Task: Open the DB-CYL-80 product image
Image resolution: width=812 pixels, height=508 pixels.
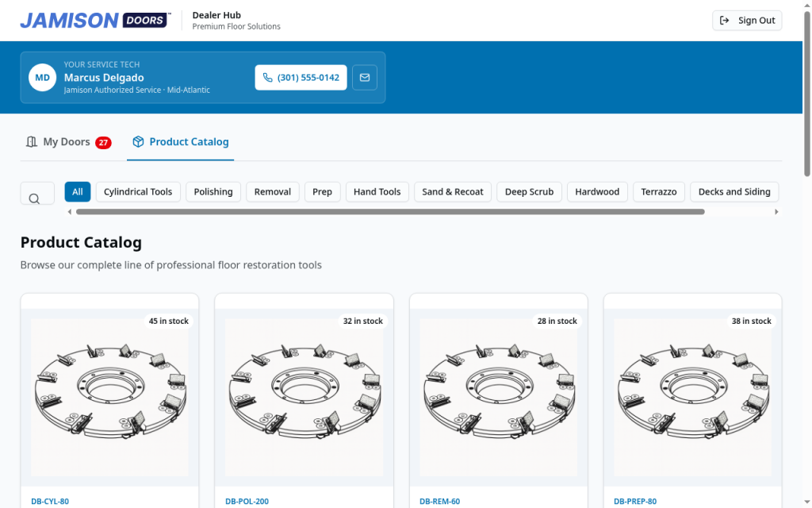Action: point(109,398)
